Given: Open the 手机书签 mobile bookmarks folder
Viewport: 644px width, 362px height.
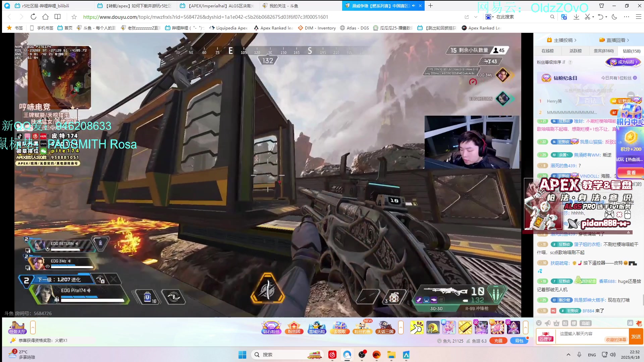Looking at the screenshot, I should 41,28.
